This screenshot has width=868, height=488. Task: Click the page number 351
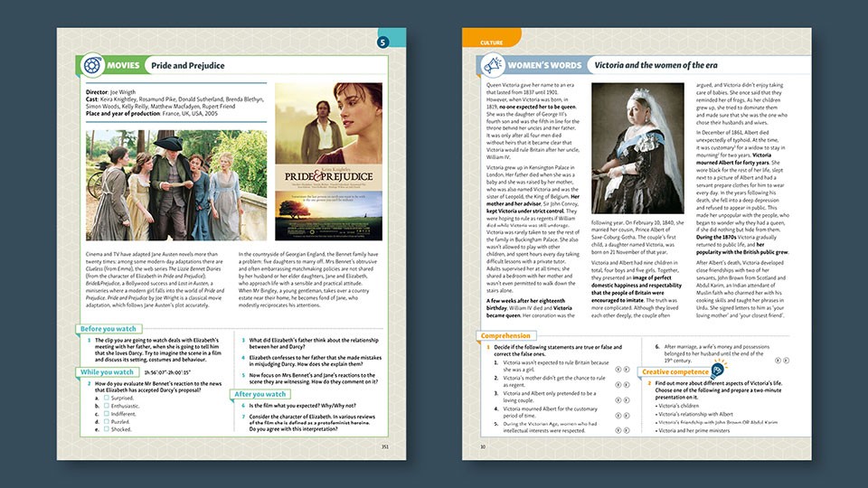tap(385, 446)
